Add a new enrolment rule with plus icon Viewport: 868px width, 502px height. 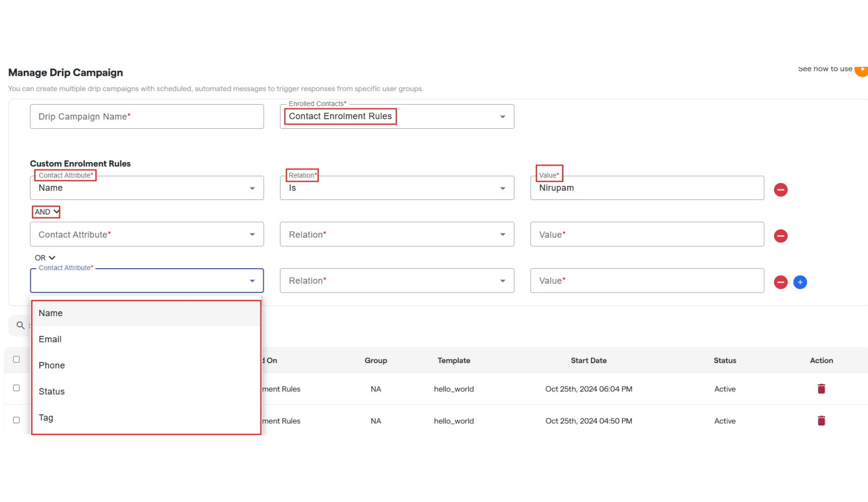[800, 282]
